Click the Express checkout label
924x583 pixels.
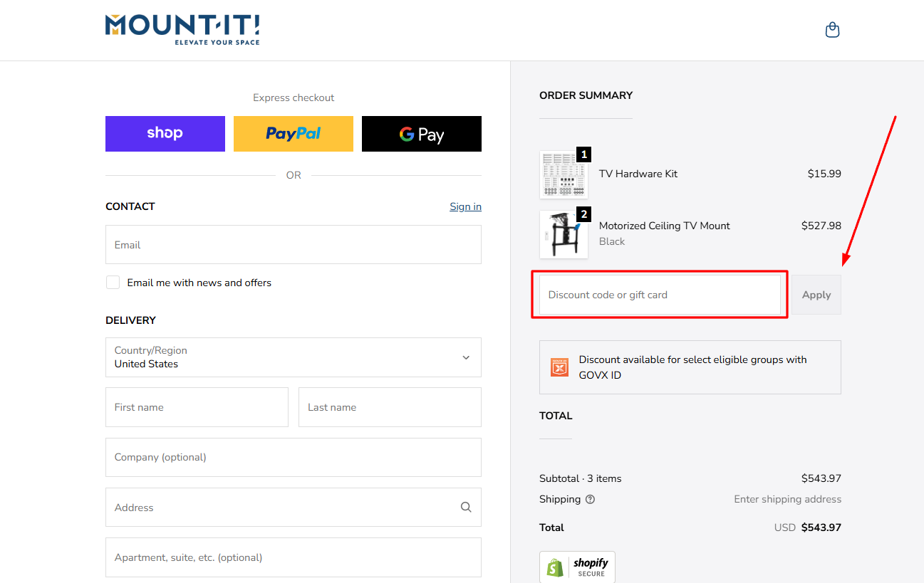coord(294,98)
